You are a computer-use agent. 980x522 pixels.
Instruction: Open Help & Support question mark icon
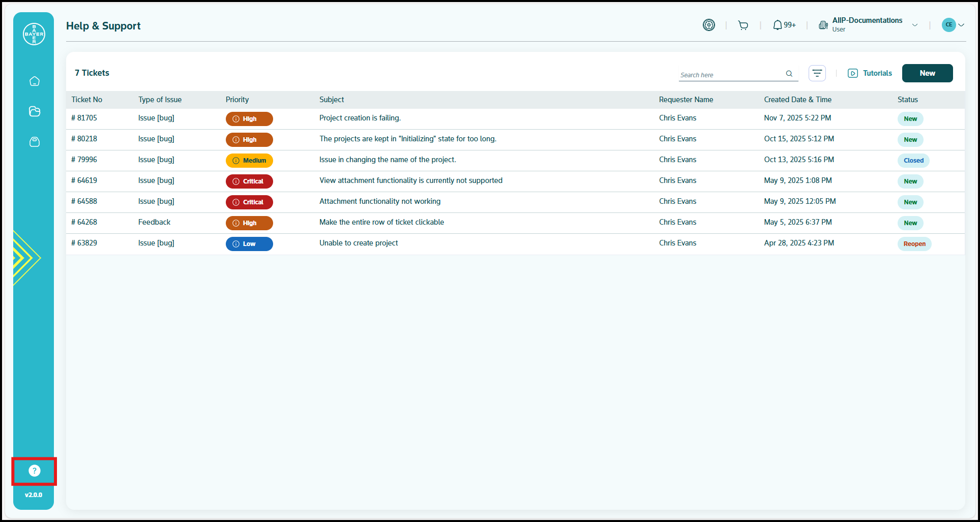(x=34, y=471)
